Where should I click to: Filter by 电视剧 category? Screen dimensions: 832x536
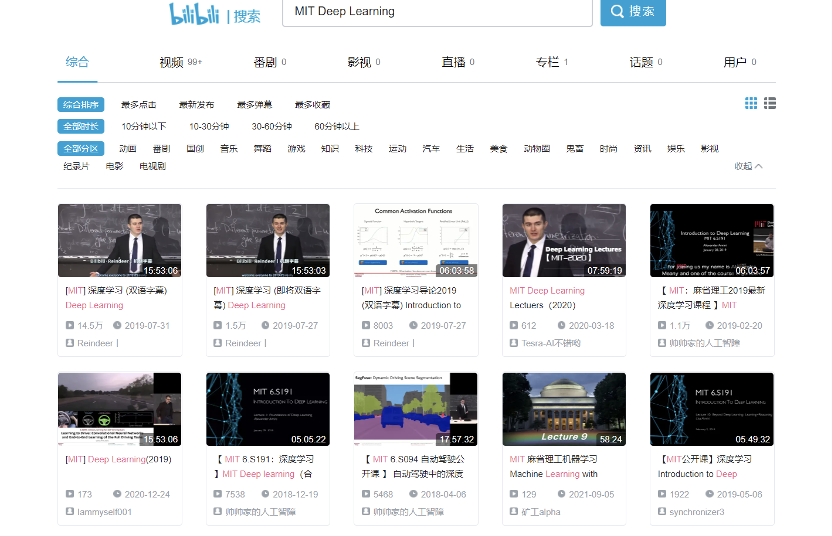152,166
